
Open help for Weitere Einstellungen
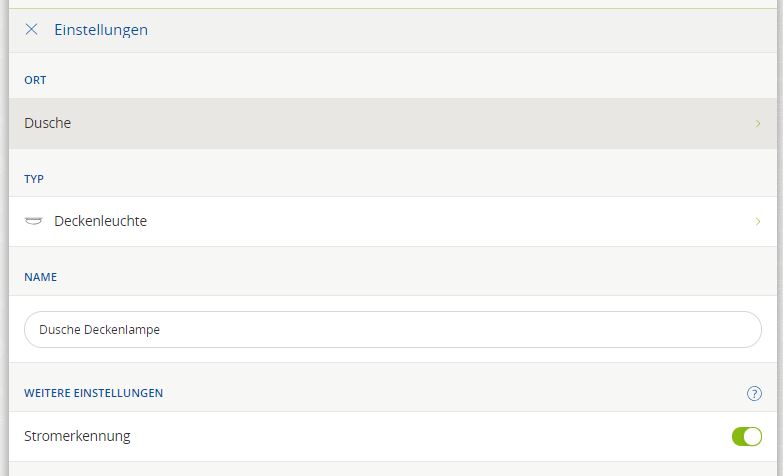pyautogui.click(x=754, y=393)
